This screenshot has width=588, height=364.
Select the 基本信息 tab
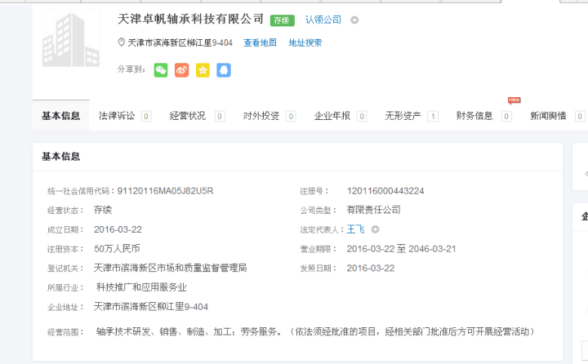(60, 116)
